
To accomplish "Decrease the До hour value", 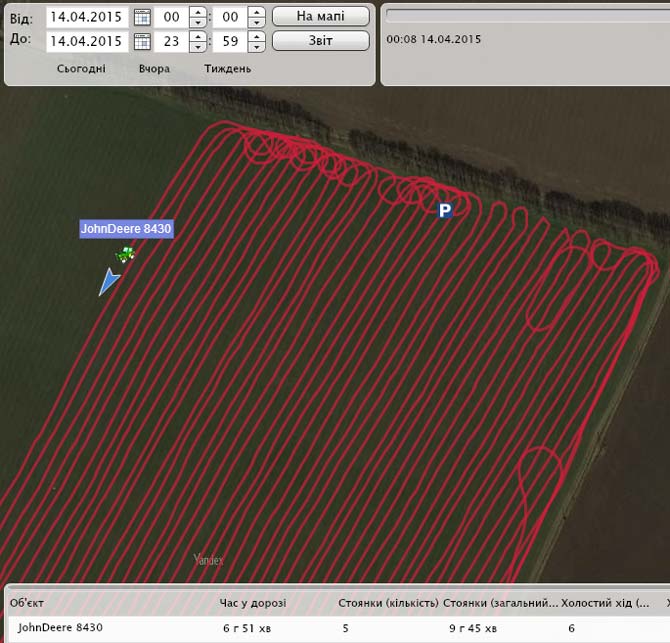I will pyautogui.click(x=198, y=47).
